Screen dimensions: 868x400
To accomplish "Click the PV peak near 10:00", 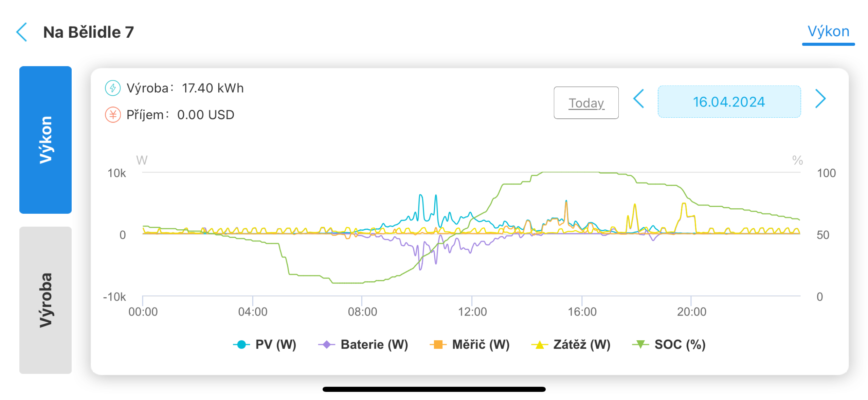I will coord(420,195).
